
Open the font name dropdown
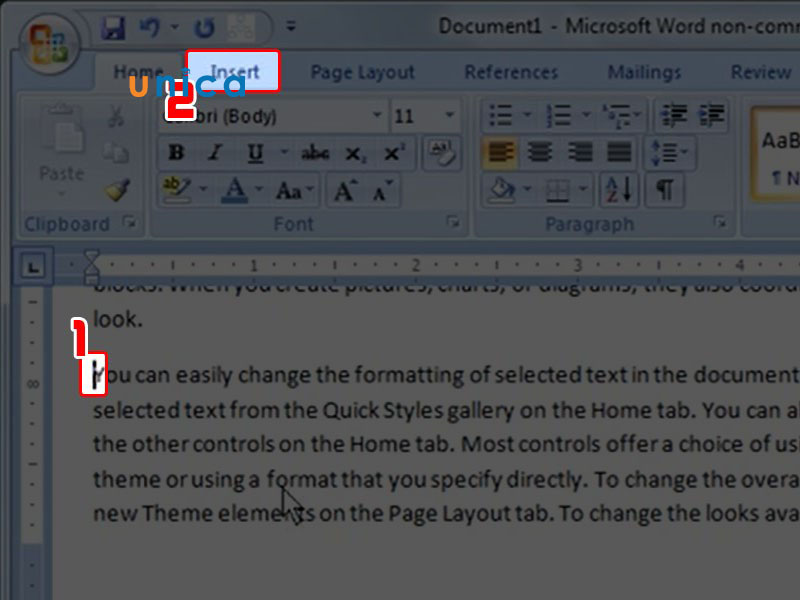click(x=377, y=115)
